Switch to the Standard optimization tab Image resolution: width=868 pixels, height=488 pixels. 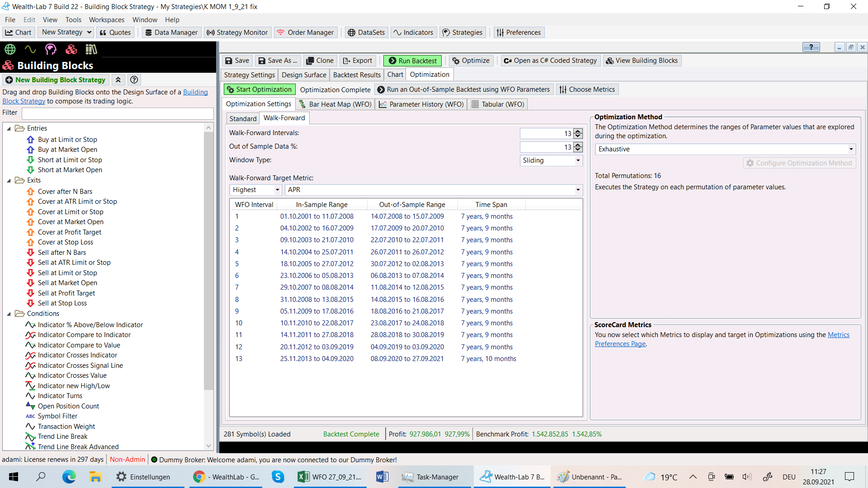tap(243, 118)
